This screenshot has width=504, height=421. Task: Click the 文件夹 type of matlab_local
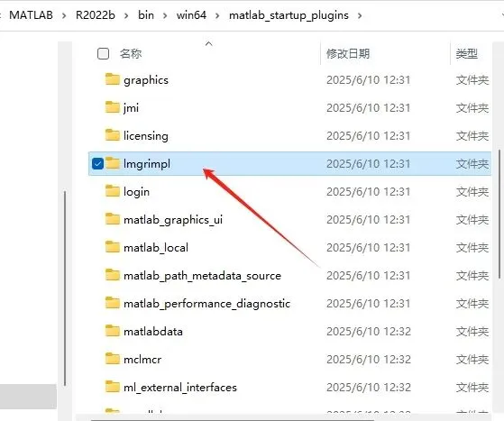[x=472, y=248]
